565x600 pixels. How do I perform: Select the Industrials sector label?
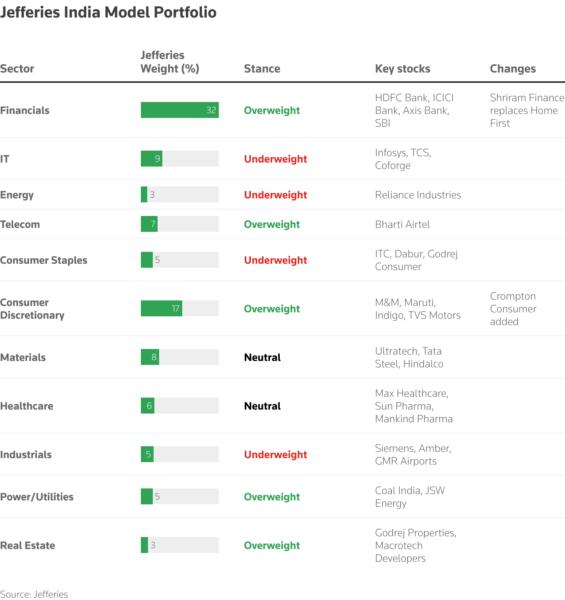pyautogui.click(x=26, y=455)
